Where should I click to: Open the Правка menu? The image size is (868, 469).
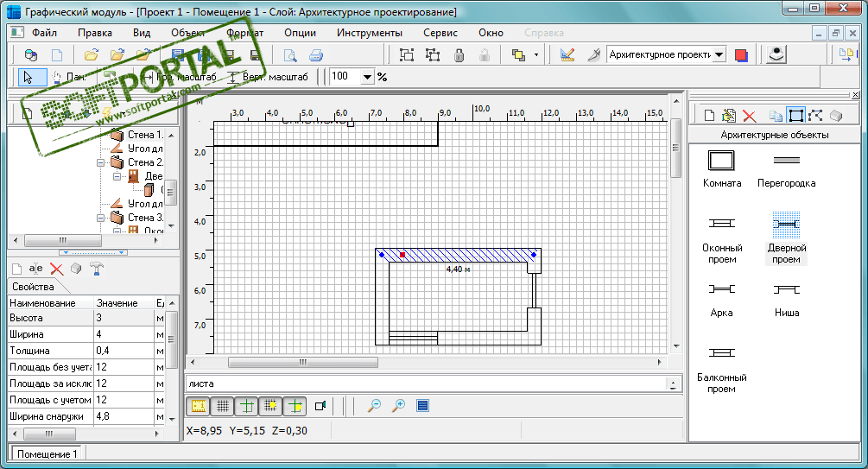pos(95,33)
